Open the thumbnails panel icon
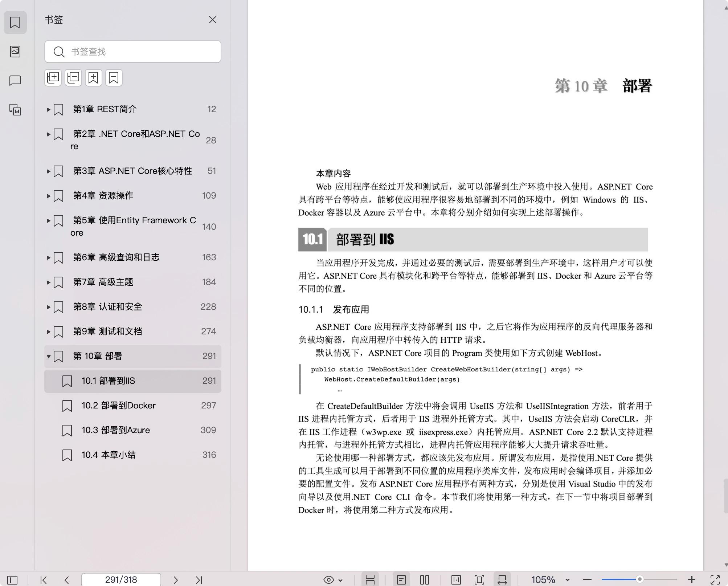Screen dimensions: 728x586 coord(15,51)
